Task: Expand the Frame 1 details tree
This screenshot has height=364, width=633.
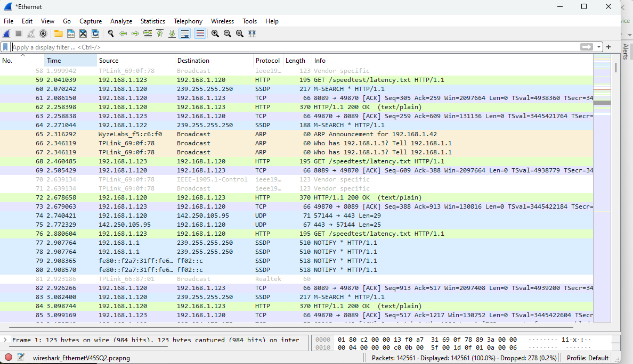Action: 5,340
